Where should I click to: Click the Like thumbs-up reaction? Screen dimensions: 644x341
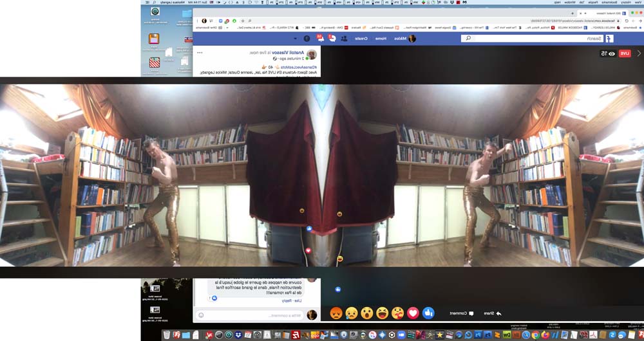[428, 313]
